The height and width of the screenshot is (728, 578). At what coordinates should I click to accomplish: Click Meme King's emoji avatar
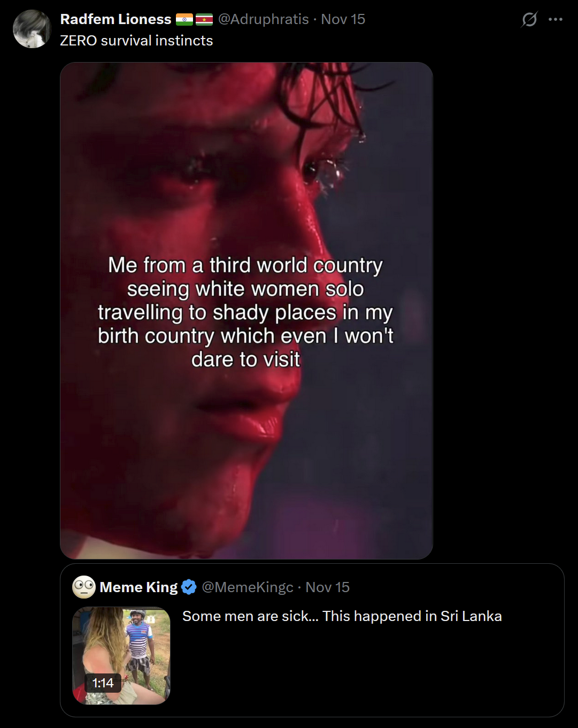(84, 587)
